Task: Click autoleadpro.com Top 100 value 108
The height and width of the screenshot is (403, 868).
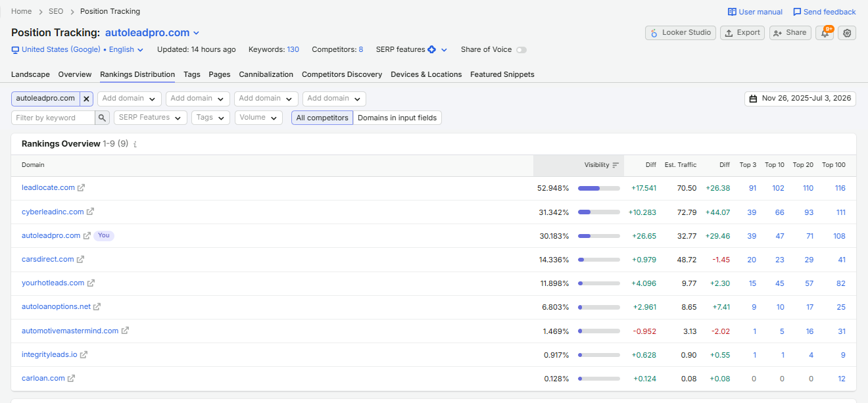Action: coord(839,236)
